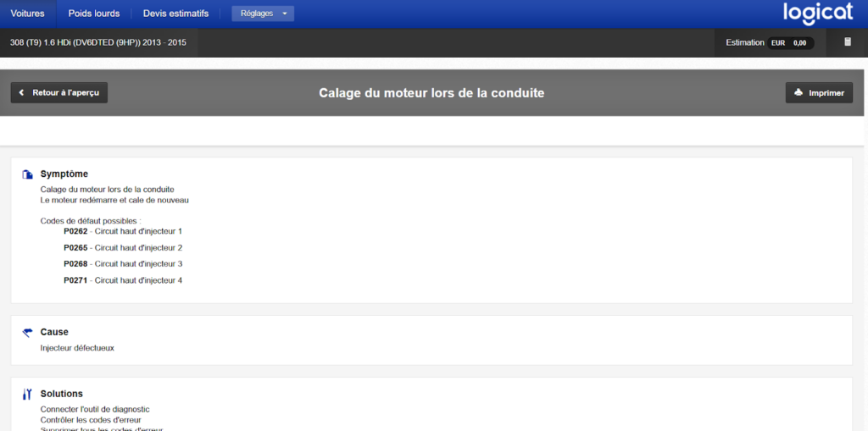The height and width of the screenshot is (431, 868).
Task: Click text 'Le moteur redémarre et cale de nouveau'
Action: [x=114, y=201]
